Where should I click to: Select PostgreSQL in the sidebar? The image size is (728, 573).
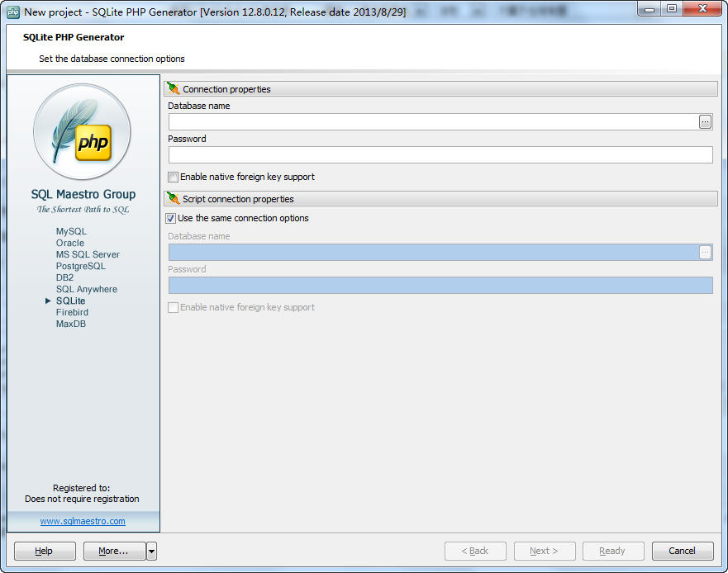pos(81,266)
